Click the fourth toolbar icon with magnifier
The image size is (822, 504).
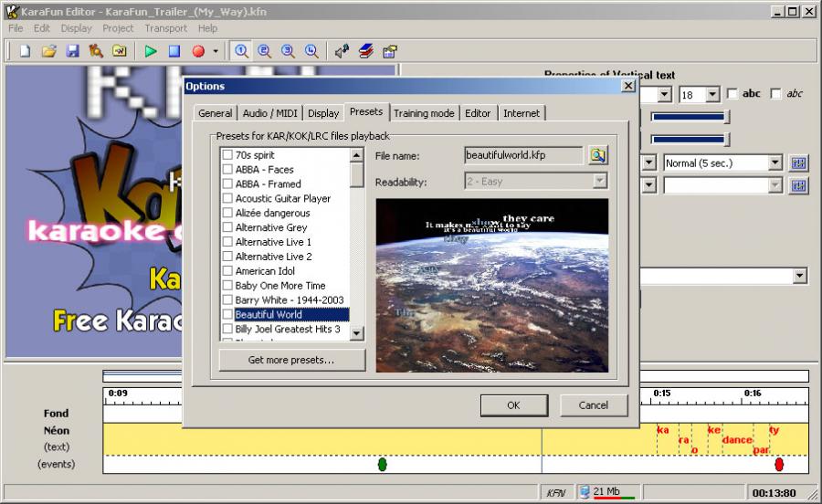click(96, 51)
